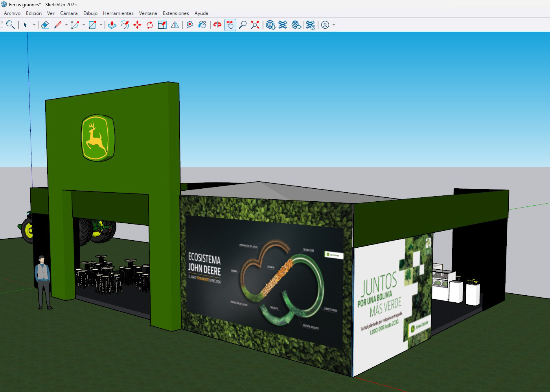Viewport: 550px width, 392px height.
Task: Click the John Deere logo on tower
Action: 97,137
